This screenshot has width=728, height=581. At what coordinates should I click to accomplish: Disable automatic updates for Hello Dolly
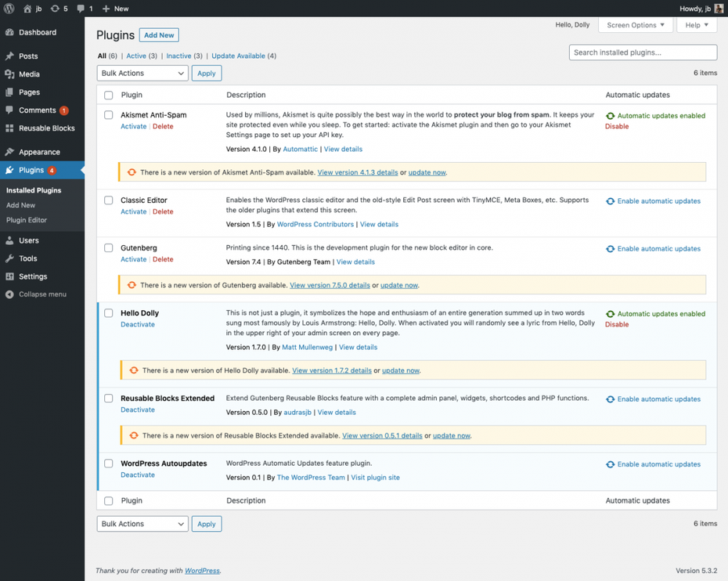[x=617, y=324]
